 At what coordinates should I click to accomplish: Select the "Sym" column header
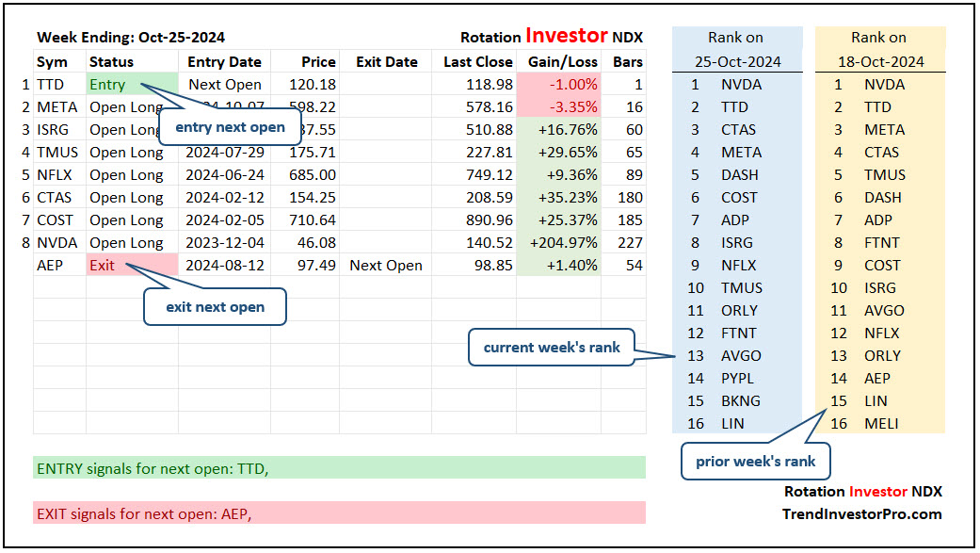52,62
